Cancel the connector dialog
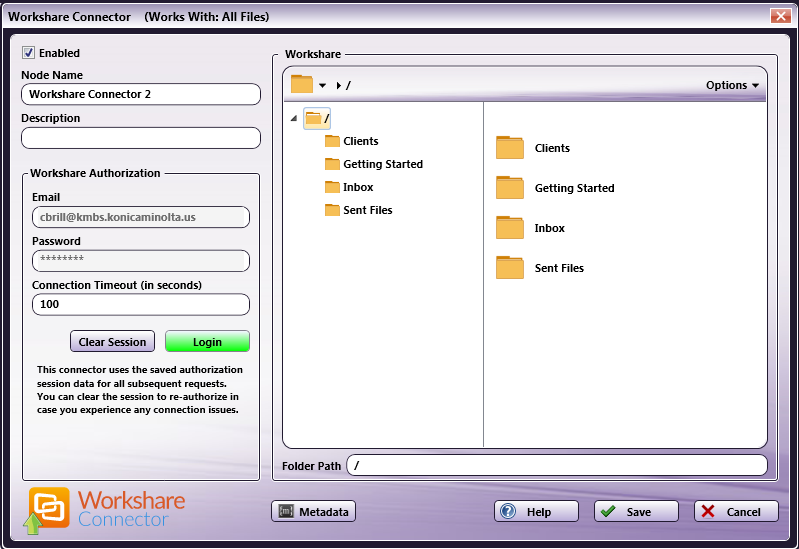The image size is (799, 549). [x=736, y=511]
